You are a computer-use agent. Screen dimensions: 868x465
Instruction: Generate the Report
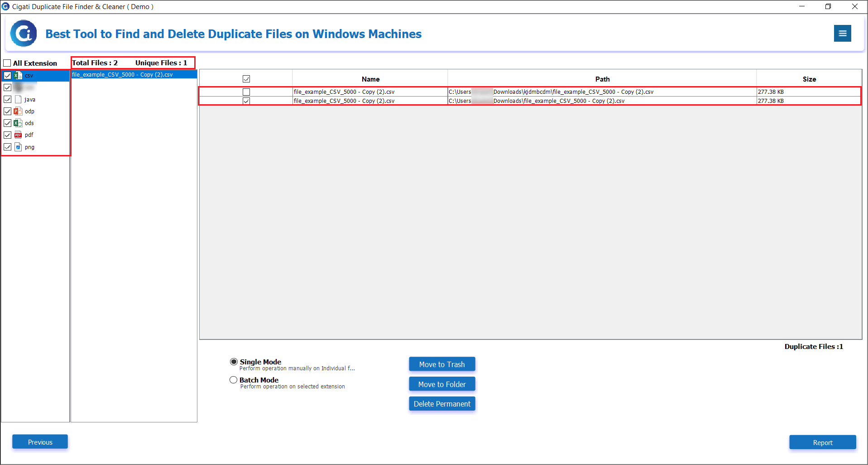tap(823, 442)
